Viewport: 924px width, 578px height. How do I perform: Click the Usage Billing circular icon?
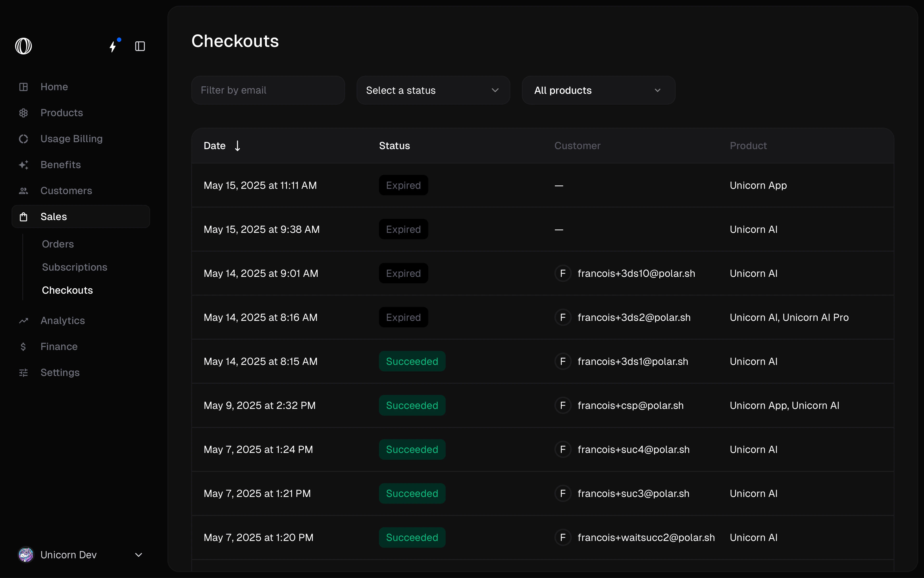23,139
